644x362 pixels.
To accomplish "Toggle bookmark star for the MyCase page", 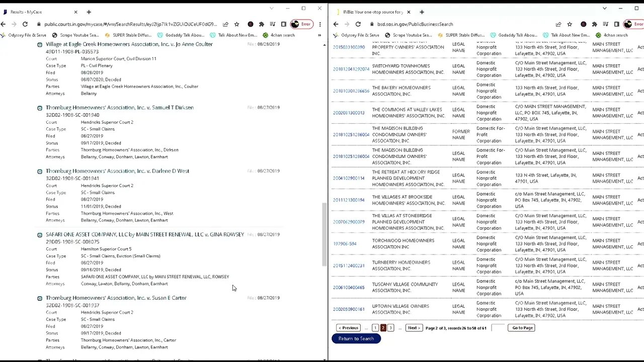I will pyautogui.click(x=236, y=24).
